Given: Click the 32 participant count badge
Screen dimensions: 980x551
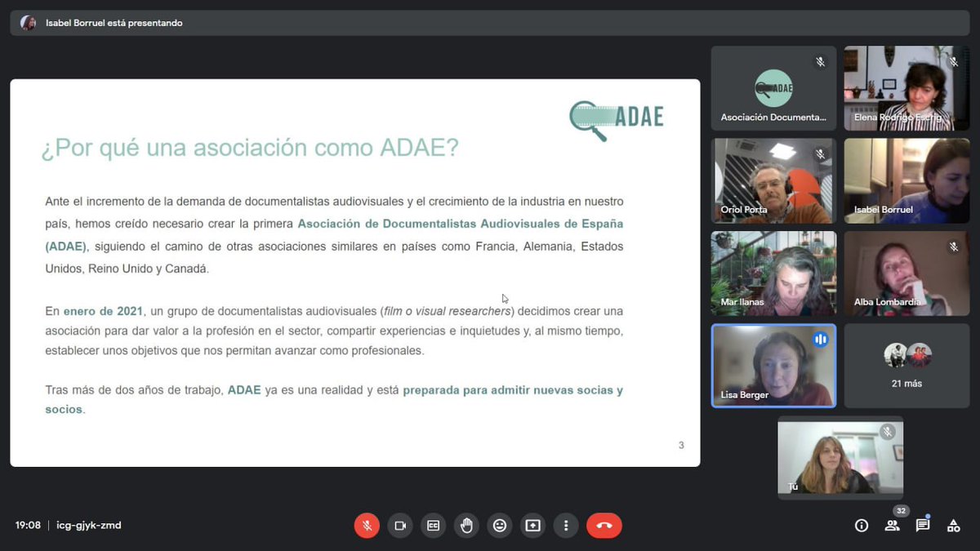Looking at the screenshot, I should [900, 511].
